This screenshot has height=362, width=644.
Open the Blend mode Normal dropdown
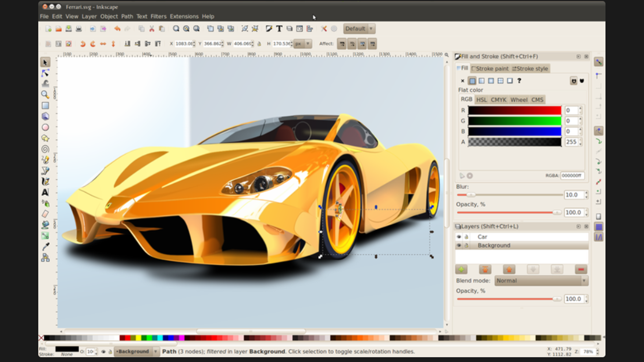pyautogui.click(x=541, y=281)
